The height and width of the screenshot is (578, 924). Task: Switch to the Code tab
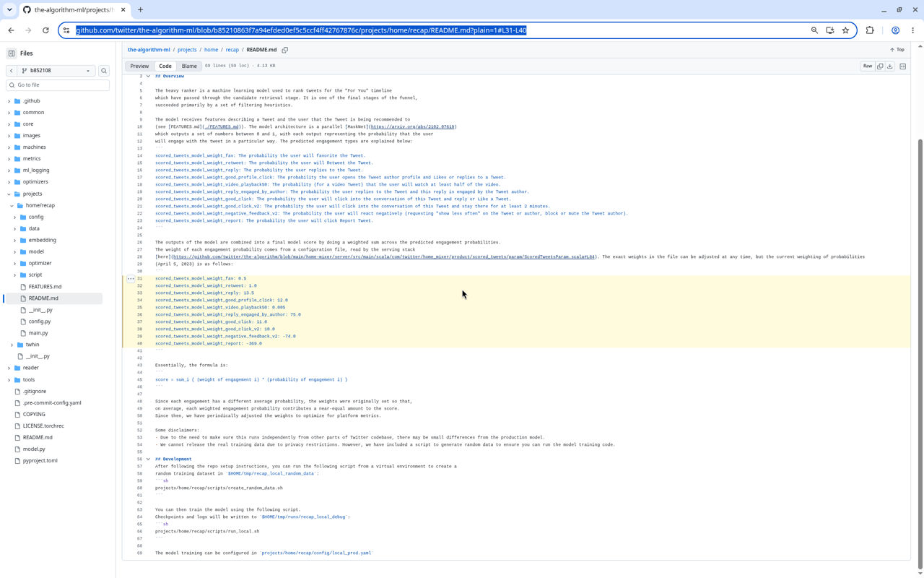[x=165, y=66]
